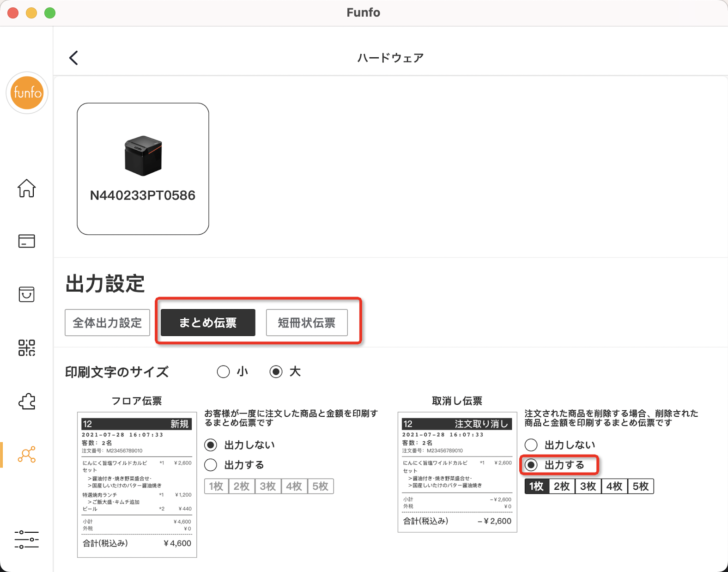Click the フロア伝票 receipt preview
Screen dimensions: 728x572
click(137, 485)
